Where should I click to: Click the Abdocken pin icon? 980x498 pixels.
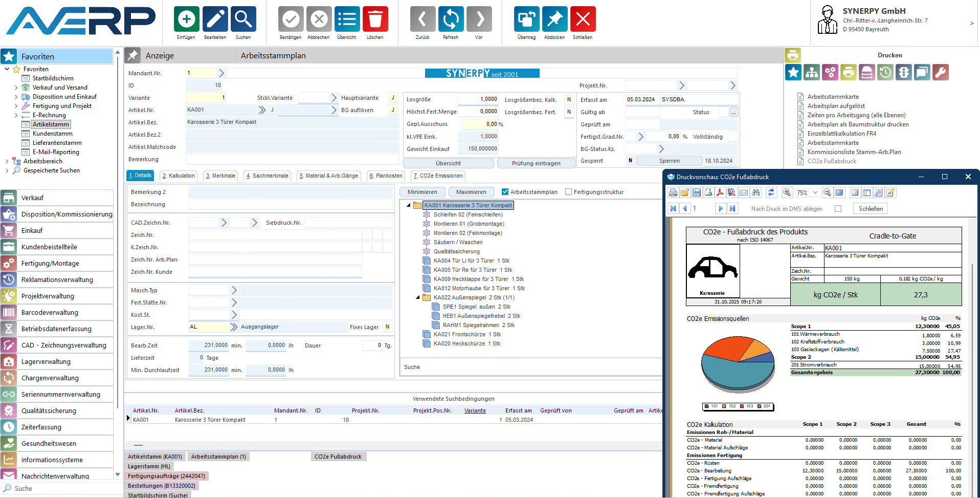[x=554, y=19]
